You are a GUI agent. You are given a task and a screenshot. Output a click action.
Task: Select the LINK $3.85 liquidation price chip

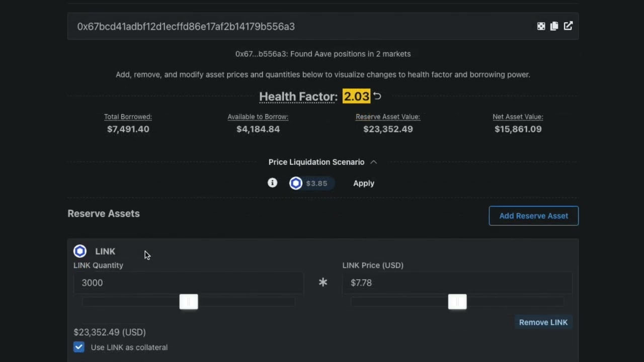point(309,184)
